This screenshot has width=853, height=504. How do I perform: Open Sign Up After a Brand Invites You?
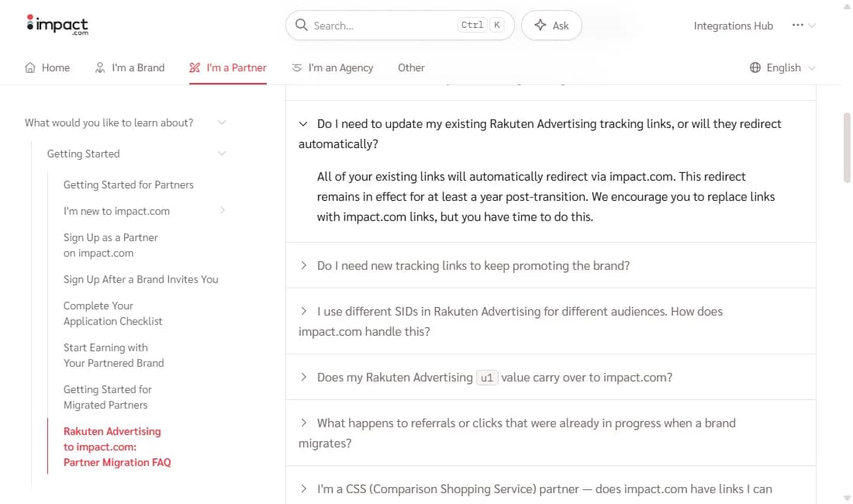[x=141, y=279]
